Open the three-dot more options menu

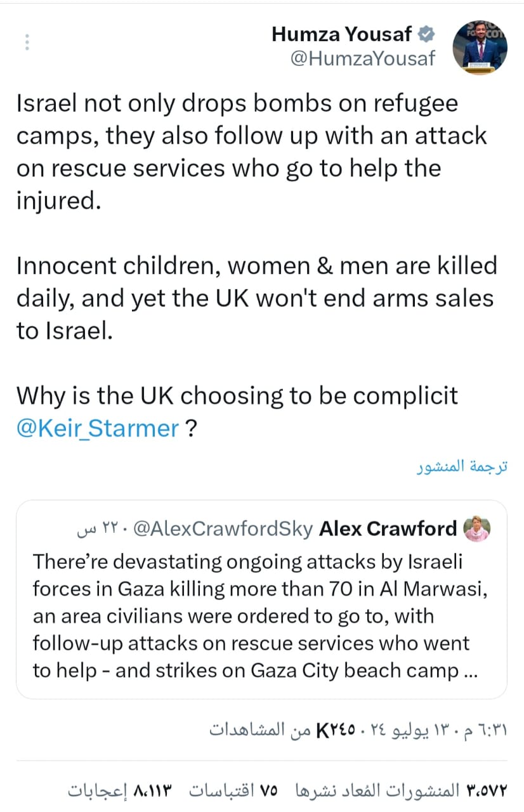point(27,42)
